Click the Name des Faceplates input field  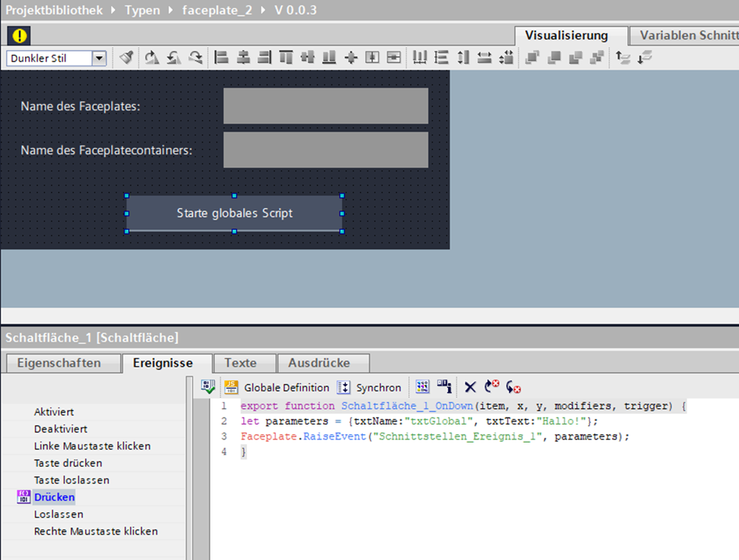tap(325, 106)
